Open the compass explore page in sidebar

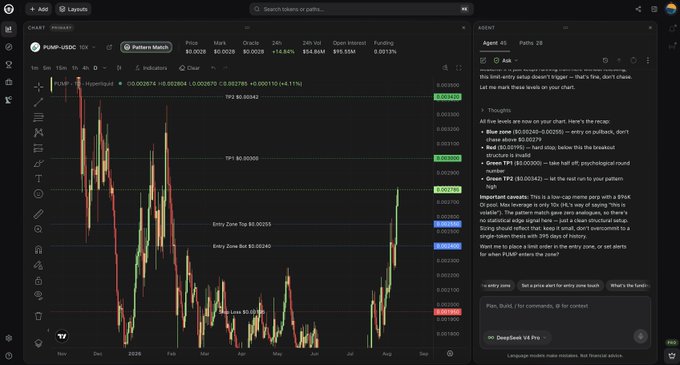[9, 47]
